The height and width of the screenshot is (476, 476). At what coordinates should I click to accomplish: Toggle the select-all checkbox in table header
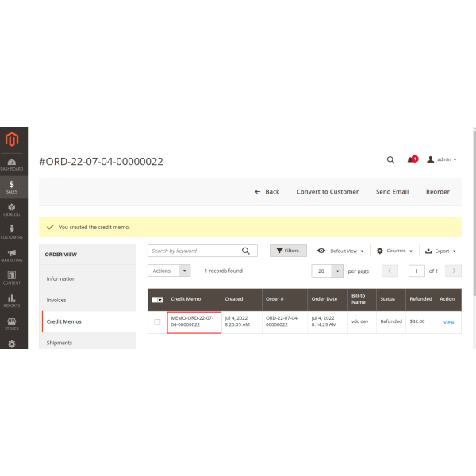[x=155, y=299]
